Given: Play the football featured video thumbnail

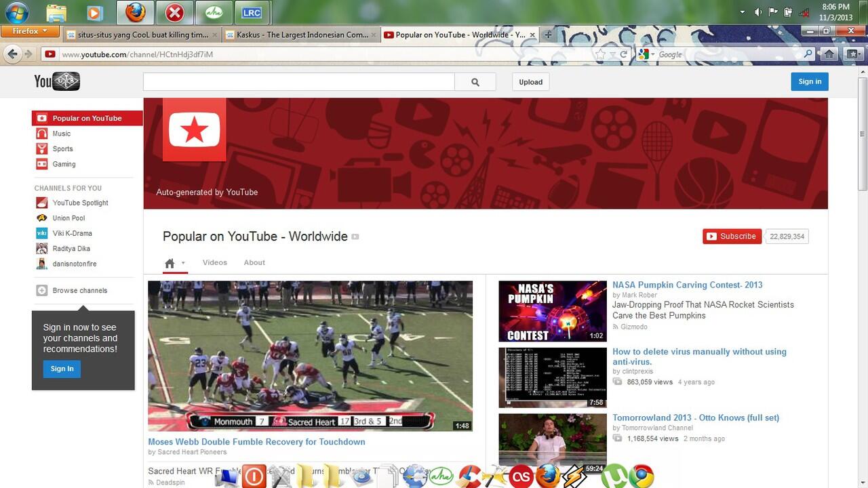Looking at the screenshot, I should coord(310,356).
